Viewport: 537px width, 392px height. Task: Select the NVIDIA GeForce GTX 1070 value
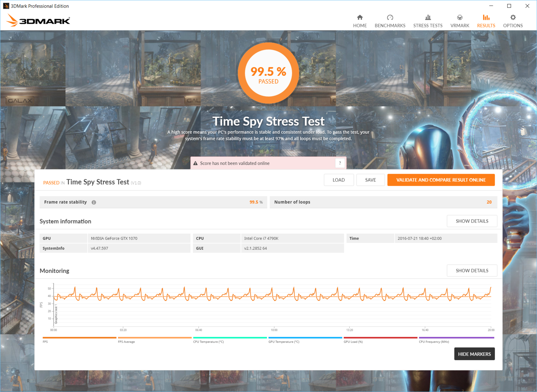point(114,238)
